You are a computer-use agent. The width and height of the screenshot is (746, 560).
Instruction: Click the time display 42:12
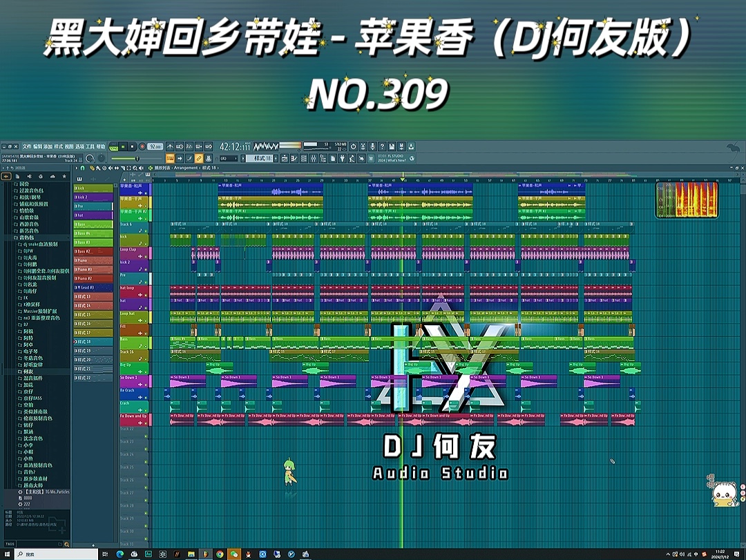[x=235, y=146]
